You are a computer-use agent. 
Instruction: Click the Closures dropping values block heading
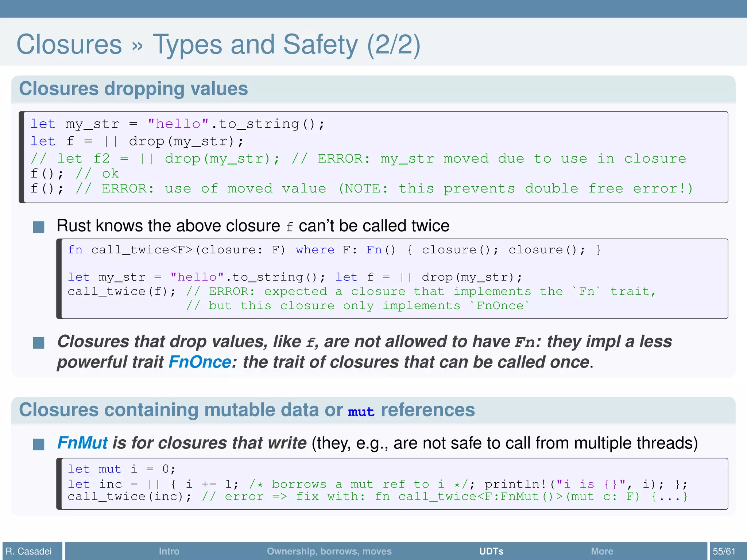[x=133, y=89]
